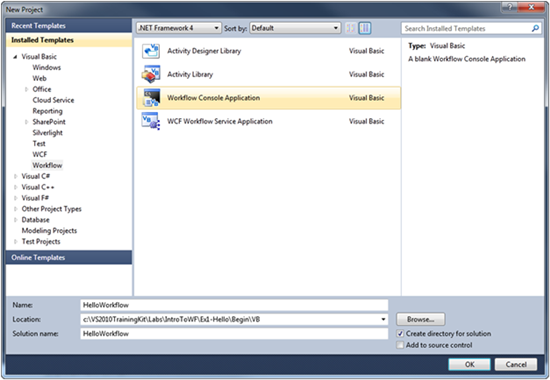
Task: Select Web under Visual Basic
Action: point(39,78)
